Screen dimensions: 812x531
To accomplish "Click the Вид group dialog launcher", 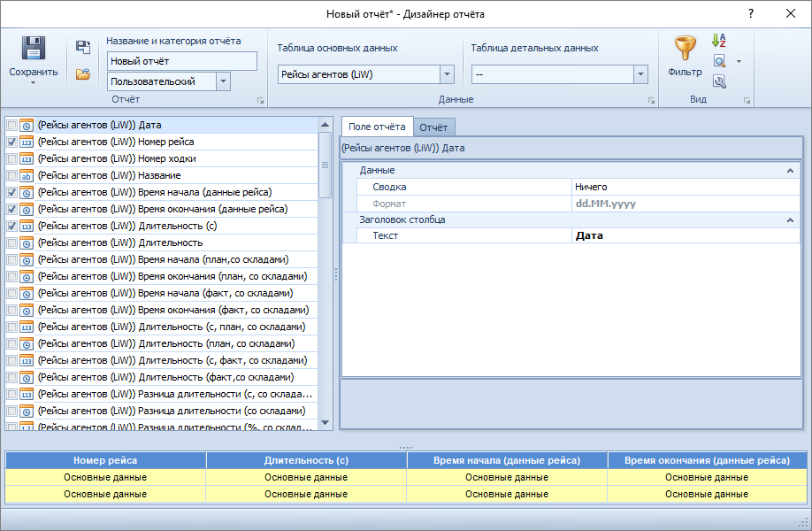I will pyautogui.click(x=747, y=101).
